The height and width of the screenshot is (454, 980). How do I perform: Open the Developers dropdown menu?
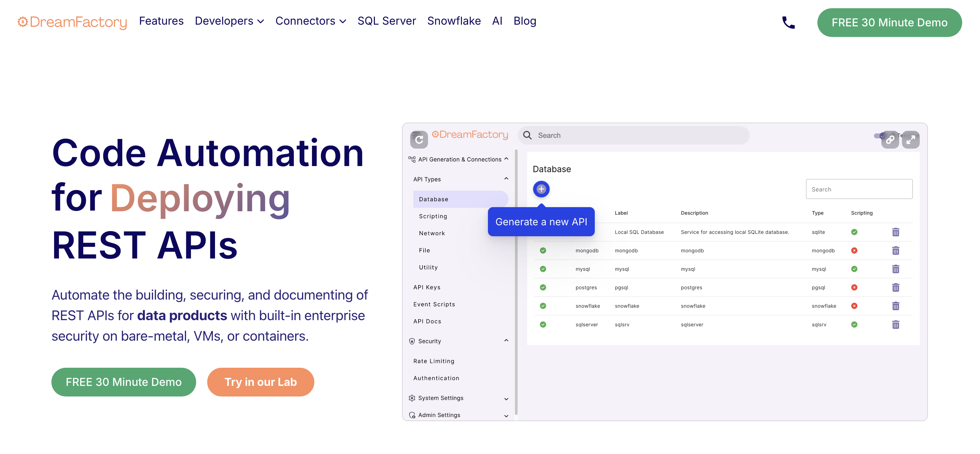(229, 21)
